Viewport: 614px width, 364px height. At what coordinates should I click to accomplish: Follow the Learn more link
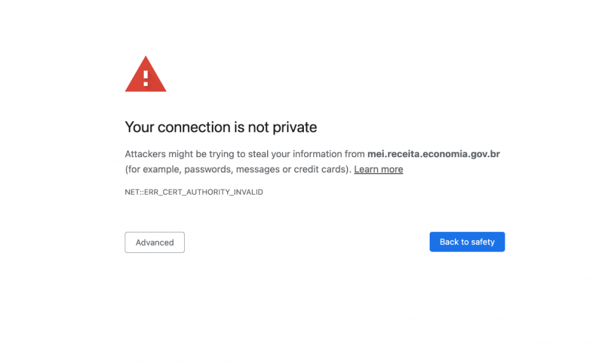[378, 169]
